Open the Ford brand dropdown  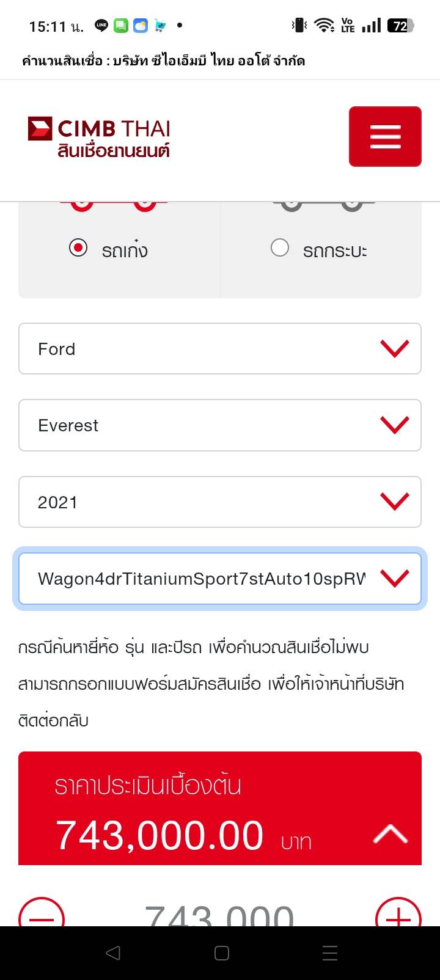pos(220,349)
